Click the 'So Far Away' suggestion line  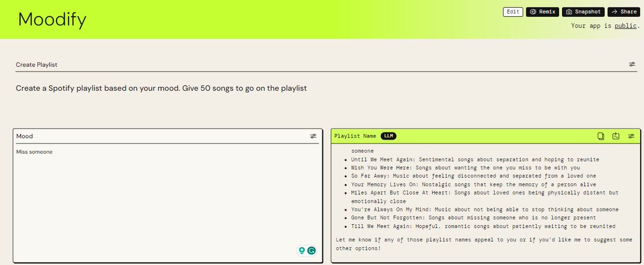point(473,176)
